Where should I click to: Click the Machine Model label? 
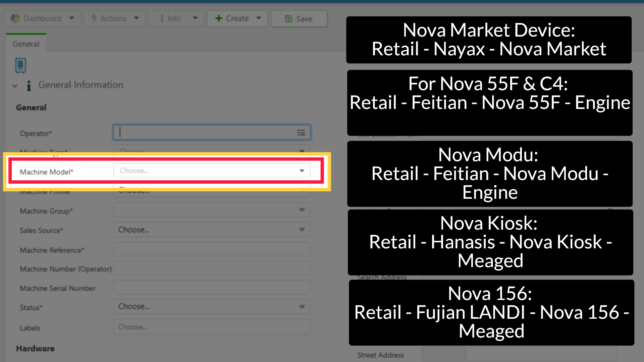[46, 172]
